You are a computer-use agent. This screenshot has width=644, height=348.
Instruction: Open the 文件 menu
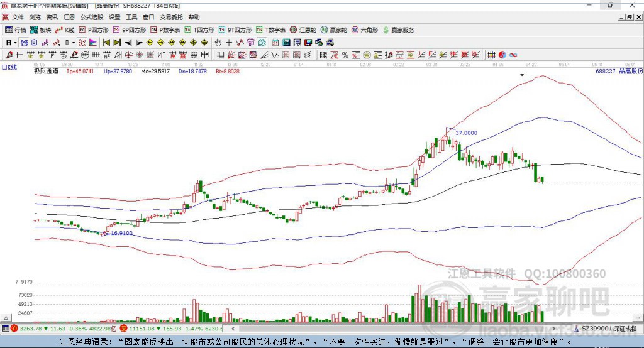(x=18, y=17)
